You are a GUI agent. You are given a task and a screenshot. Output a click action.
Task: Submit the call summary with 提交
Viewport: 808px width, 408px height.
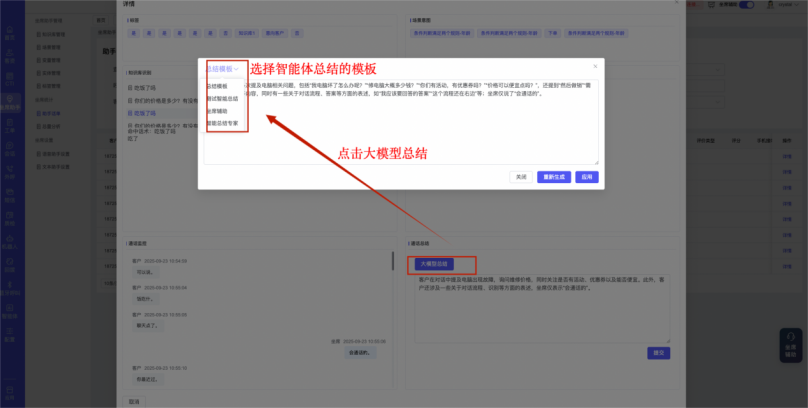click(658, 353)
